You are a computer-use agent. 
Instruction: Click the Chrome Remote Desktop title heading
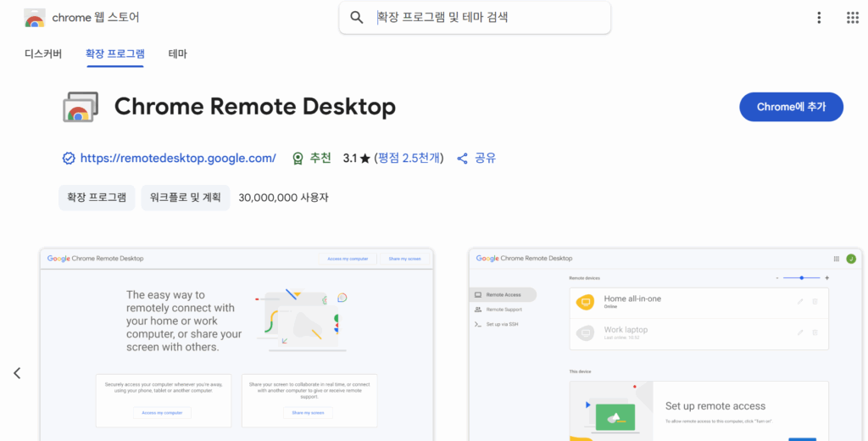[x=255, y=107]
